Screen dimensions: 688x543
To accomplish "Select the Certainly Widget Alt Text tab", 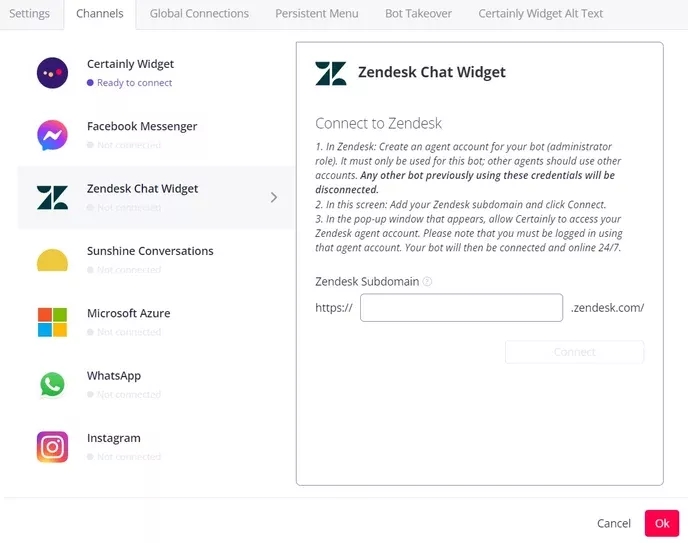I will (x=541, y=14).
